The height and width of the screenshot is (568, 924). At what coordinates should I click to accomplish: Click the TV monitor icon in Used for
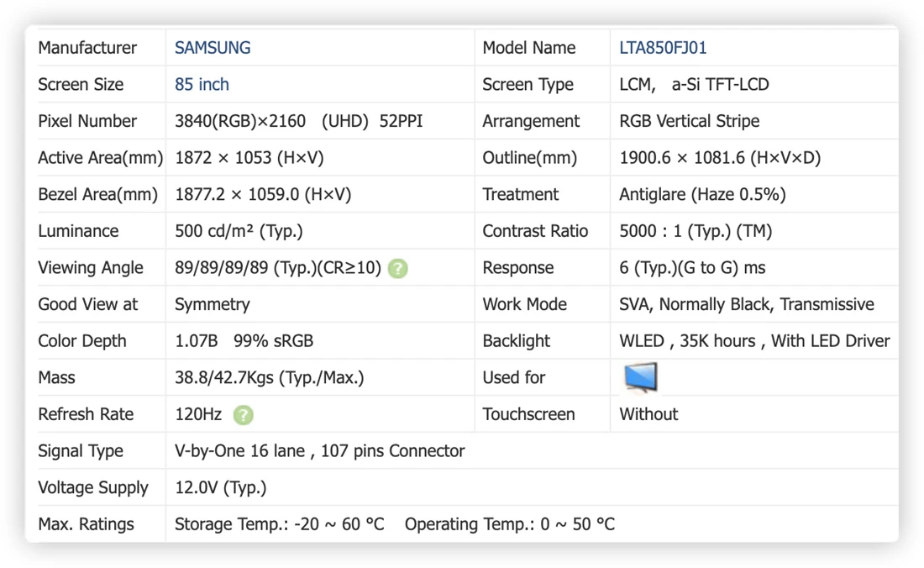click(x=641, y=377)
